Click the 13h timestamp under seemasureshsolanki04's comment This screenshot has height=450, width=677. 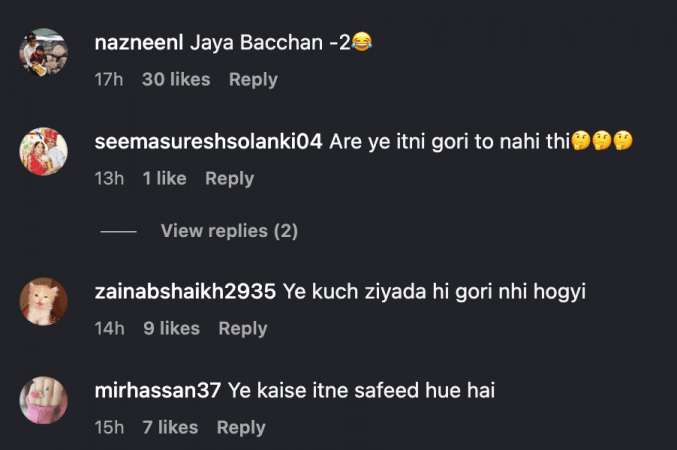point(108,178)
